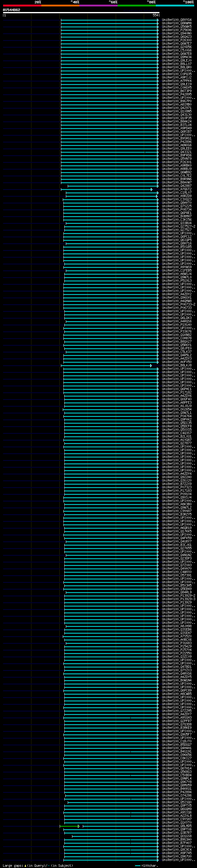Select hit label UniRef100_B3TLU4
The height and width of the screenshot is (868, 197).
176,125
